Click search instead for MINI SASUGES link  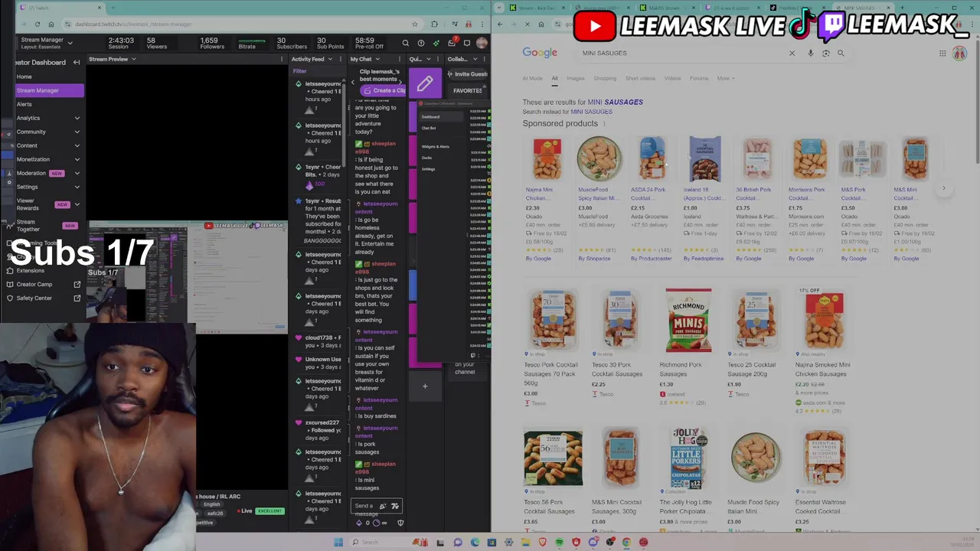coord(591,112)
